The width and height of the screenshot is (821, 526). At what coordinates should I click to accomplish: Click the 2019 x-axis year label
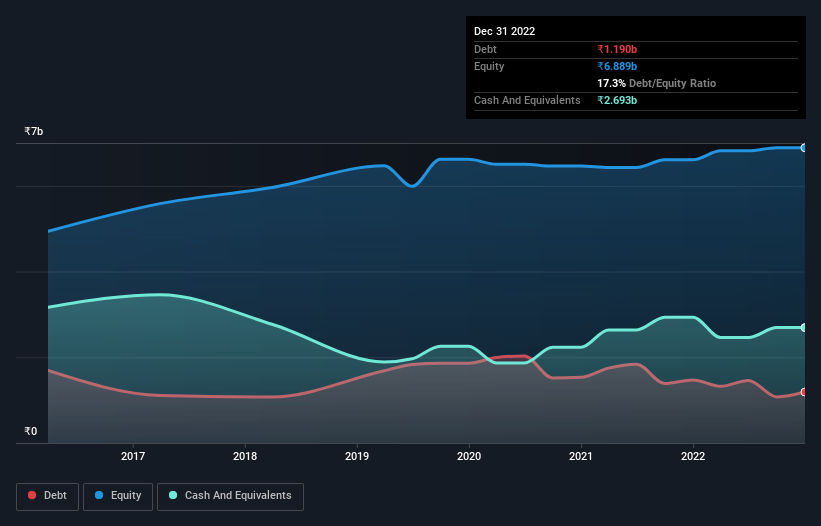[x=357, y=456]
